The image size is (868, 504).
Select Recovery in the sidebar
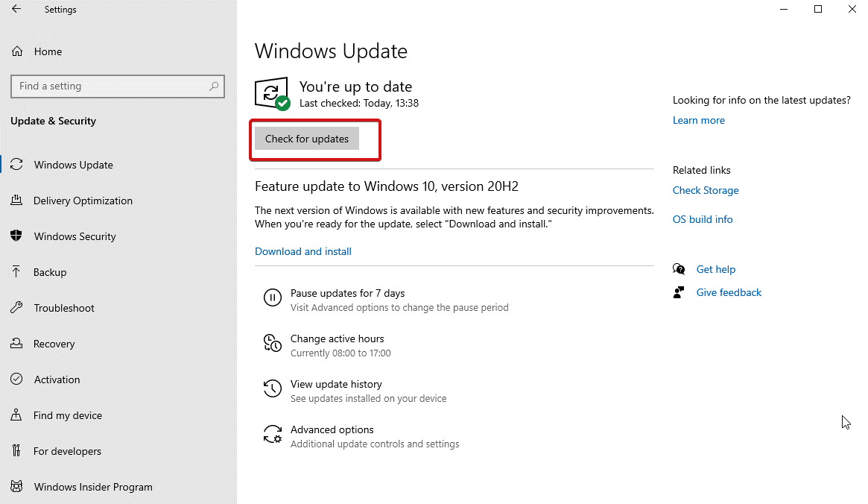click(x=54, y=344)
